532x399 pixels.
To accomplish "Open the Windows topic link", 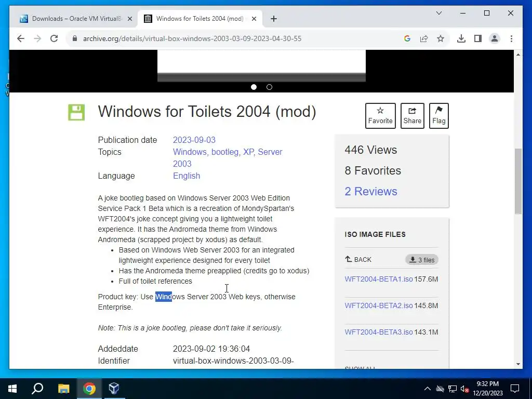I will [x=190, y=152].
